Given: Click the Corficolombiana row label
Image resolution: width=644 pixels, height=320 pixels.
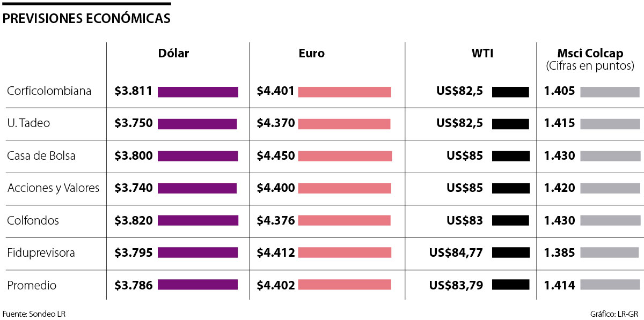Looking at the screenshot, I should click(49, 91).
